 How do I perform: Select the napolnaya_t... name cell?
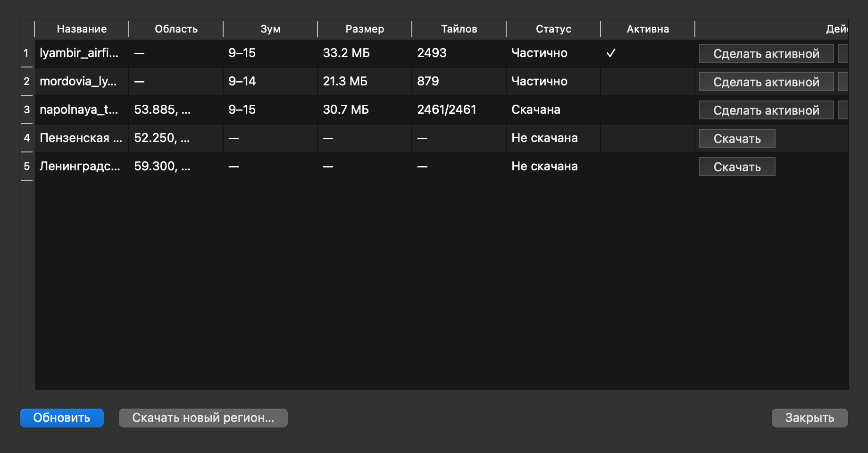82,109
